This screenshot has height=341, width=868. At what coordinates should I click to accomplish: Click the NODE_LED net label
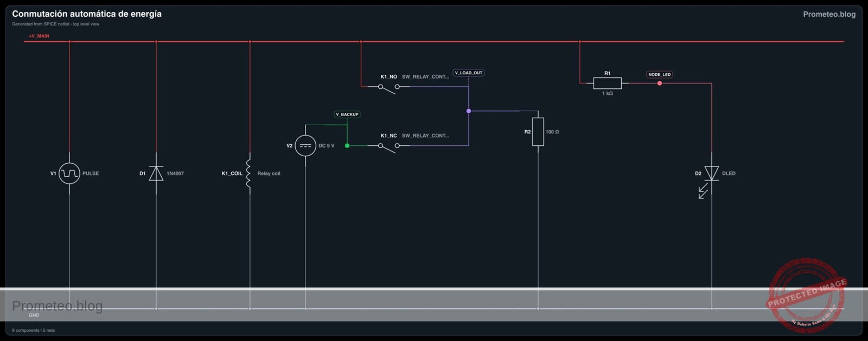[660, 75]
